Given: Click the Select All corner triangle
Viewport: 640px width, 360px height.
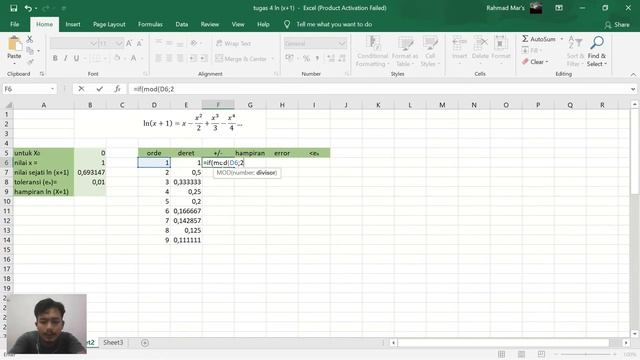Looking at the screenshot, I should 8,105.
